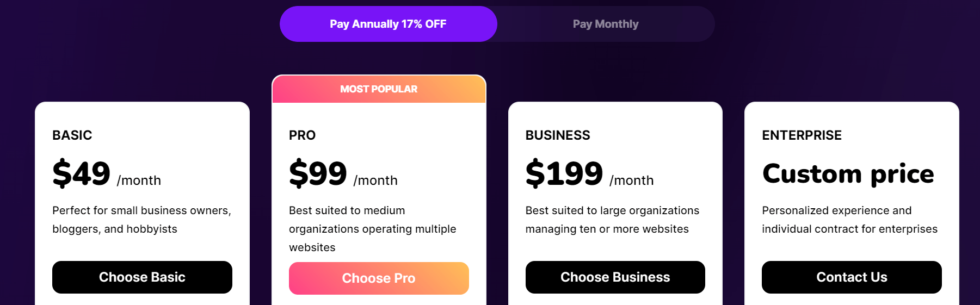Screen dimensions: 980x305
Task: Click the $99 price text
Action: tap(318, 173)
